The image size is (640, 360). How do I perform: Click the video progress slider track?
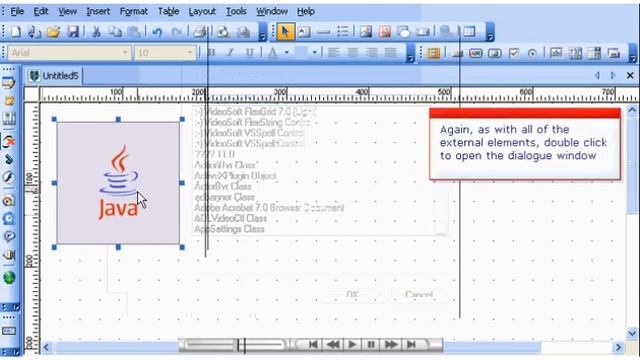(x=235, y=345)
